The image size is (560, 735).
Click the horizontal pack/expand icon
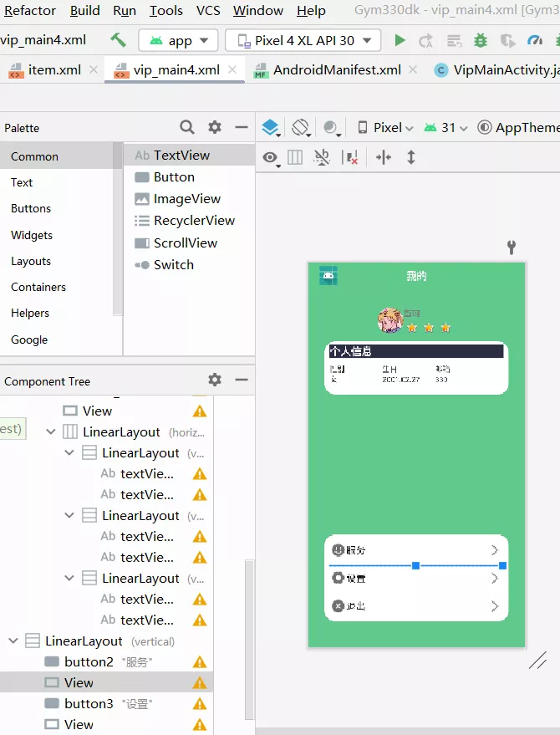click(x=384, y=157)
